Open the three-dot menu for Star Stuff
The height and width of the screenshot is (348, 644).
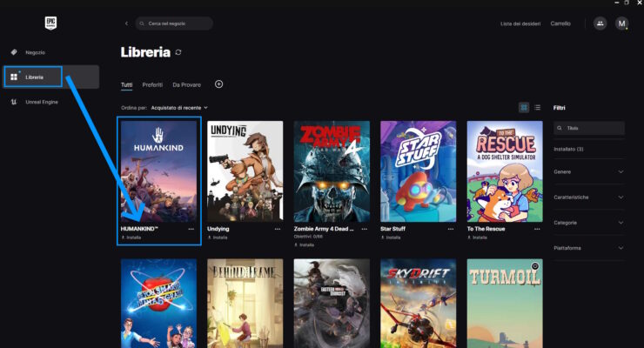coord(451,229)
